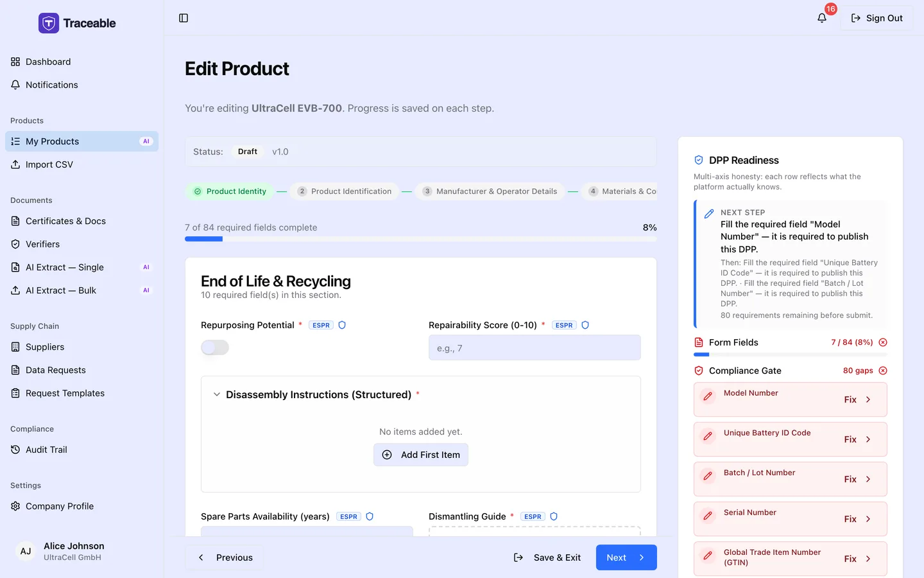Image resolution: width=924 pixels, height=578 pixels.
Task: Click the 80 gaps red status icon
Action: (x=883, y=371)
